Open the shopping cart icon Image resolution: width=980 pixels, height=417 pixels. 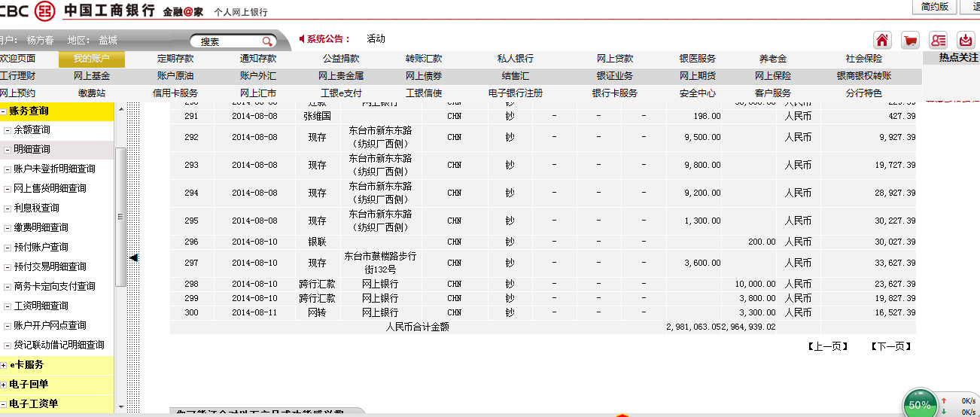pyautogui.click(x=910, y=40)
